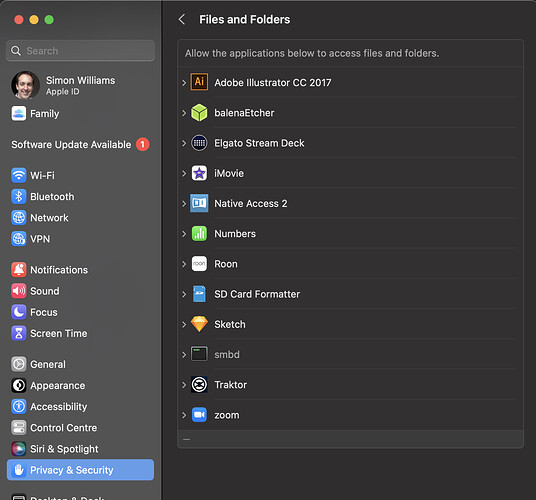Click the Traktor app icon

[199, 384]
